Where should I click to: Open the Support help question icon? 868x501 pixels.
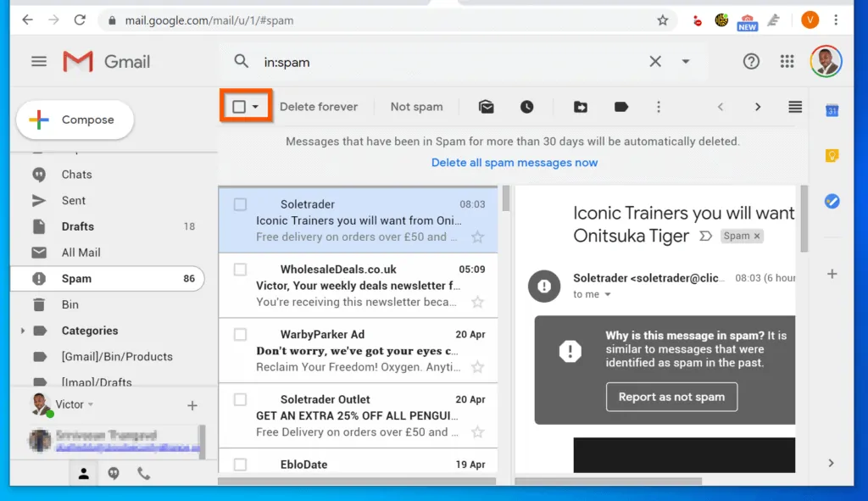click(x=751, y=61)
